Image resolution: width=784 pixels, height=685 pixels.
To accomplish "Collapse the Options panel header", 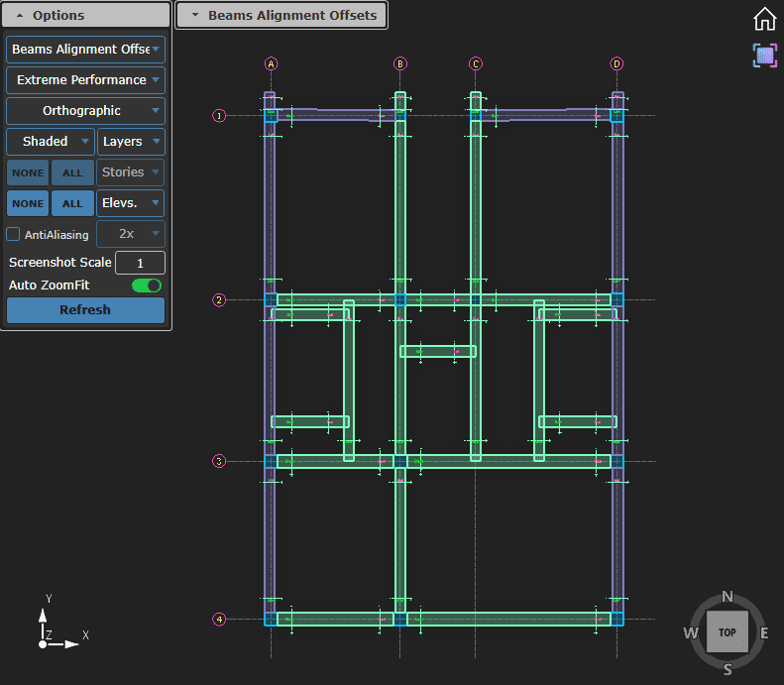I will point(85,16).
